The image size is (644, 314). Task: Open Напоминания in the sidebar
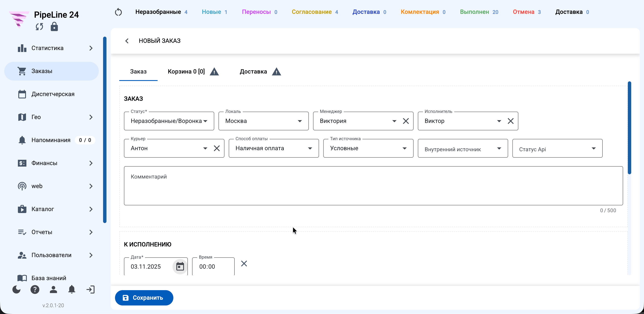pos(52,140)
